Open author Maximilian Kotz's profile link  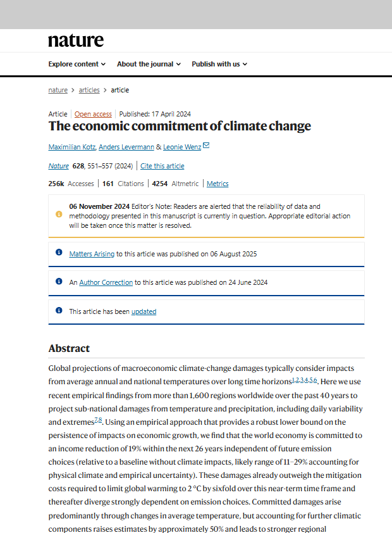[71, 147]
